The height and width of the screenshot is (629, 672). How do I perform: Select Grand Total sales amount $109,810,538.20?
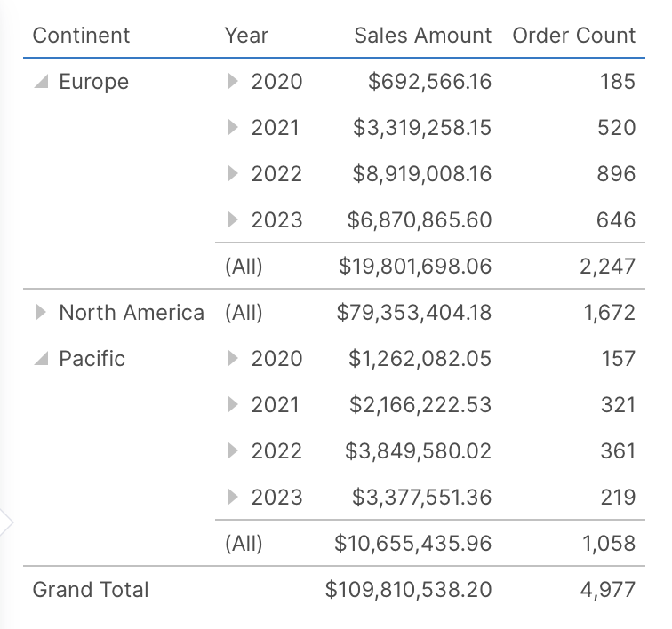click(x=408, y=590)
